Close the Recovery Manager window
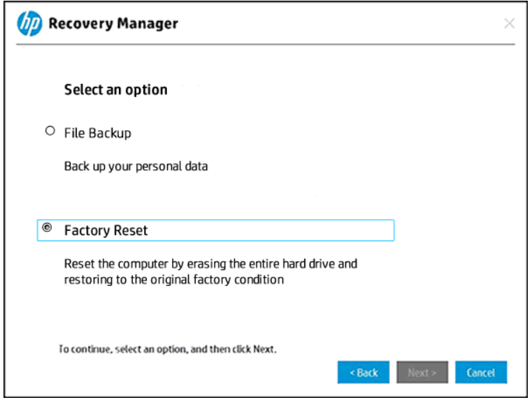The height and width of the screenshot is (400, 532). tap(509, 23)
